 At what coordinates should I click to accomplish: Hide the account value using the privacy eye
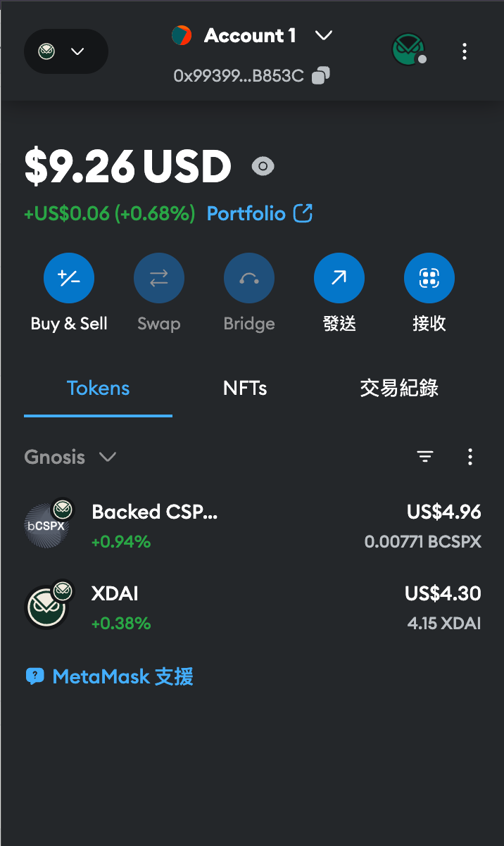point(263,166)
